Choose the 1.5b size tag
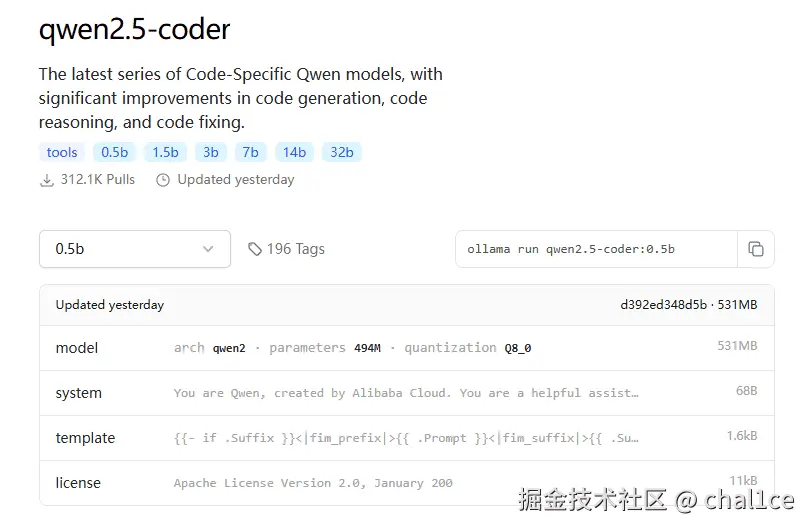The width and height of the screenshot is (812, 531). (165, 152)
